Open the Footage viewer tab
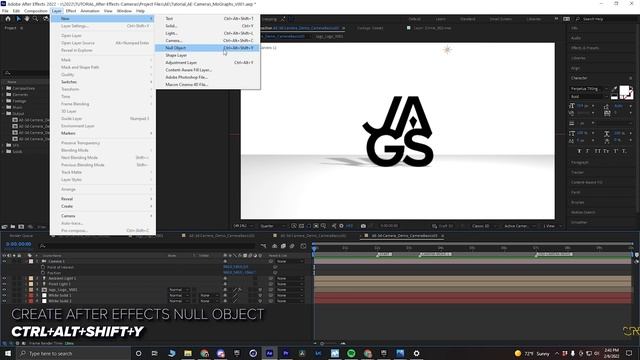 [x=370, y=28]
